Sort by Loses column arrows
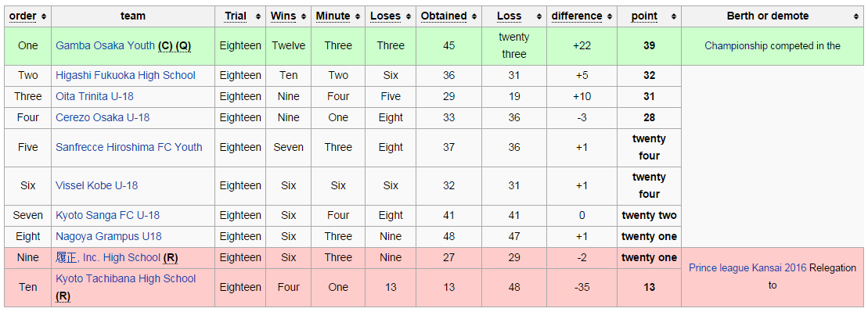Image resolution: width=868 pixels, height=312 pixels. tap(409, 16)
